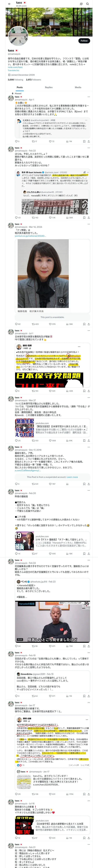
Task: Open the 2,972 Followers list
Action: point(33,80)
